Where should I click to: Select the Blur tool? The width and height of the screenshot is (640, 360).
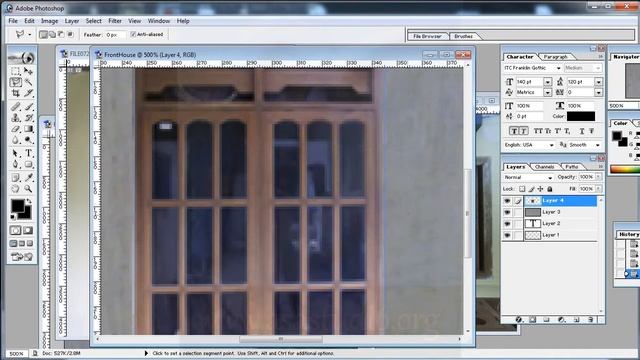16,140
